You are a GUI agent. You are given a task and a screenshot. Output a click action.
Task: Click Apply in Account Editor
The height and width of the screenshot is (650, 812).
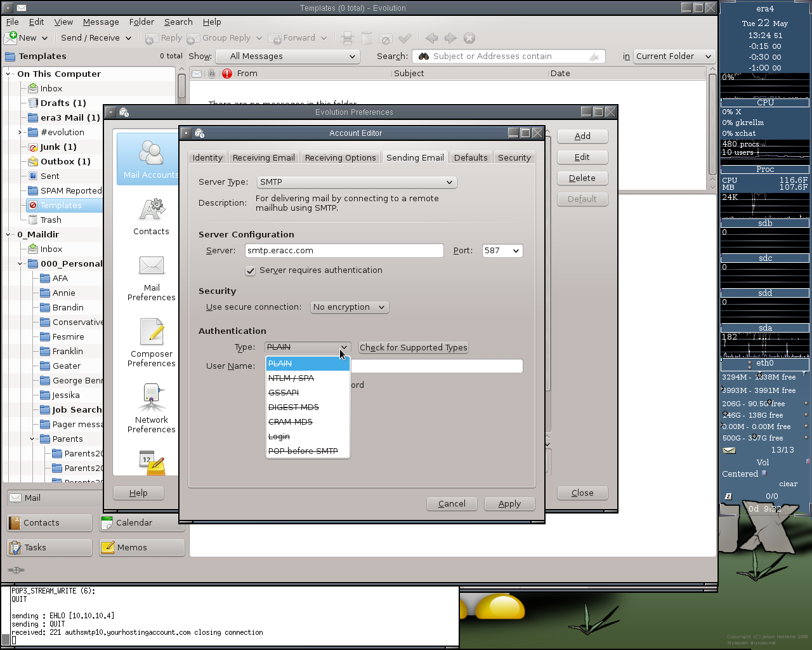tap(509, 504)
